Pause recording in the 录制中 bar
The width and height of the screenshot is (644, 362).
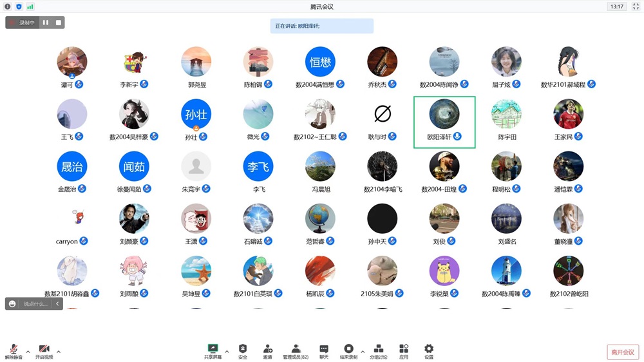(46, 23)
